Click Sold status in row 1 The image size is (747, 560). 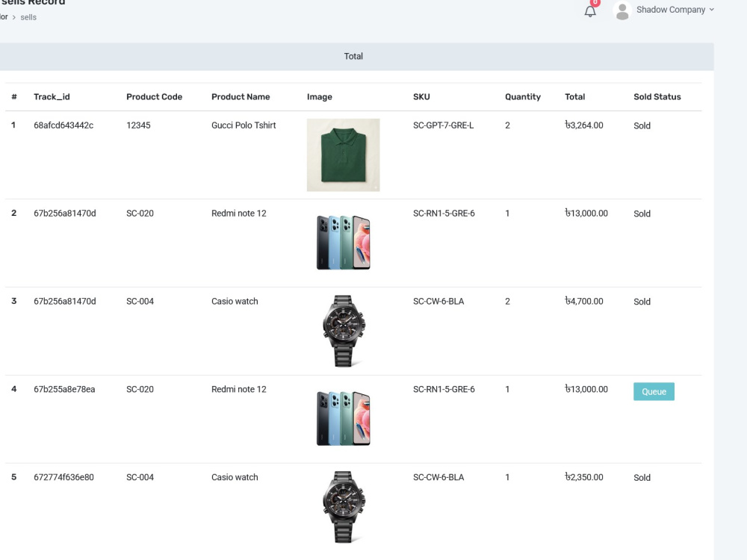[642, 125]
